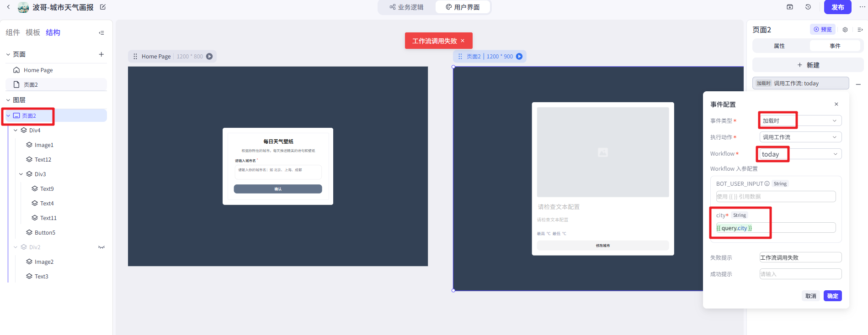Open the version history clock icon
Screen dimensions: 868x335
click(808, 7)
